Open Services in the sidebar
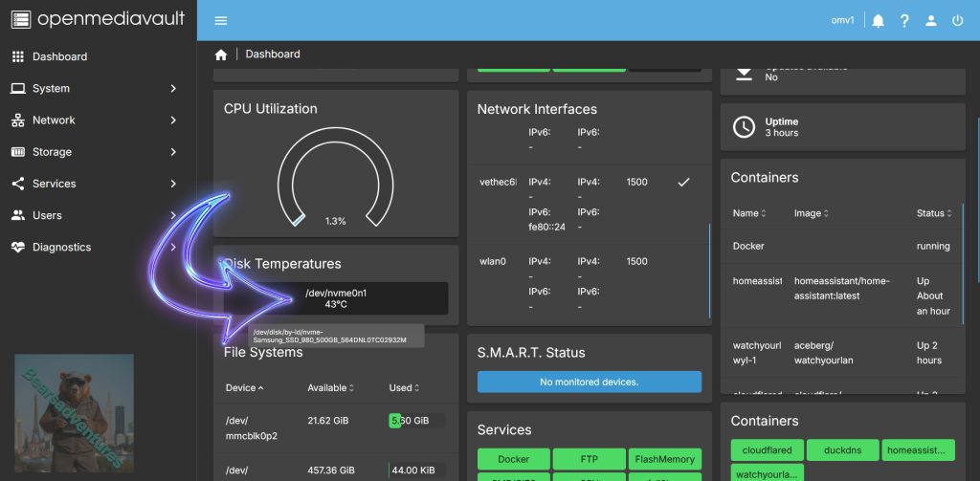This screenshot has height=481, width=980. pyautogui.click(x=54, y=184)
